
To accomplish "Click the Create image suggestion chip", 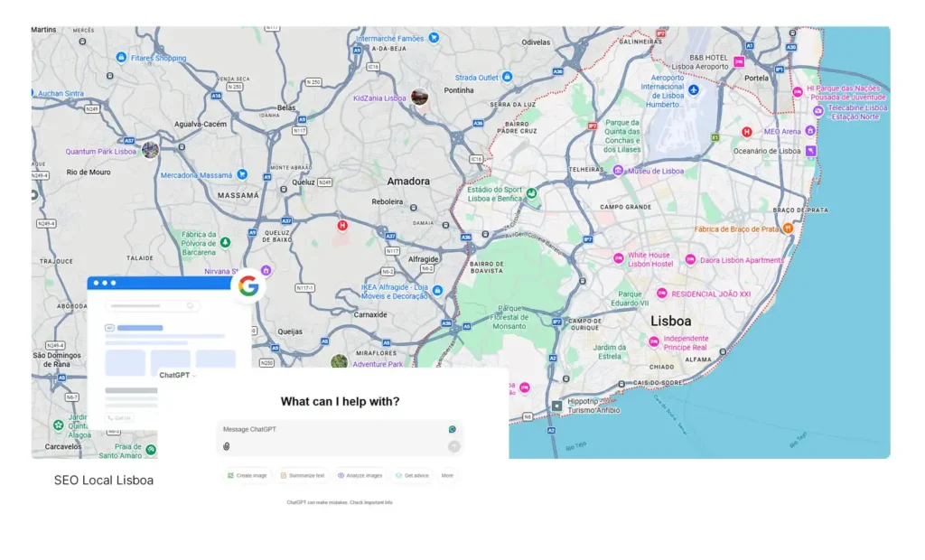I will click(248, 476).
